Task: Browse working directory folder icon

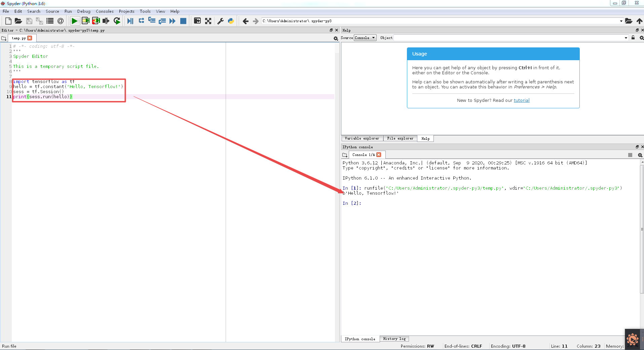Action: (629, 21)
